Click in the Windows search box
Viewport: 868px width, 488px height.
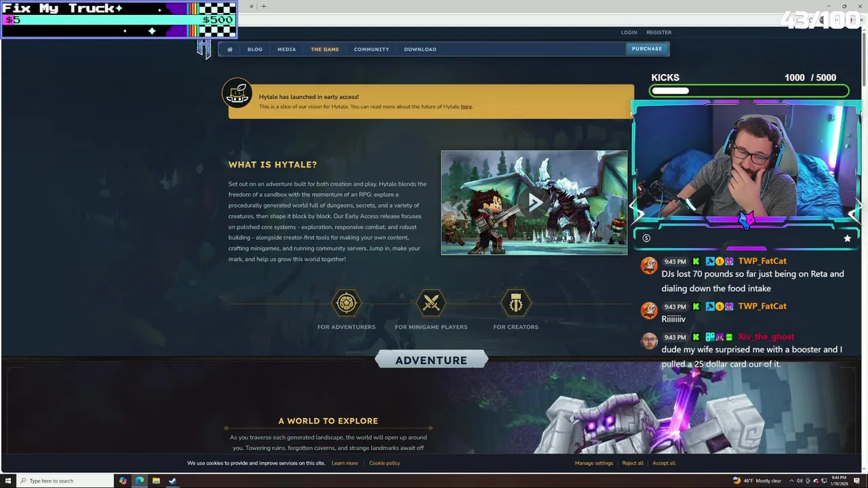click(65, 481)
